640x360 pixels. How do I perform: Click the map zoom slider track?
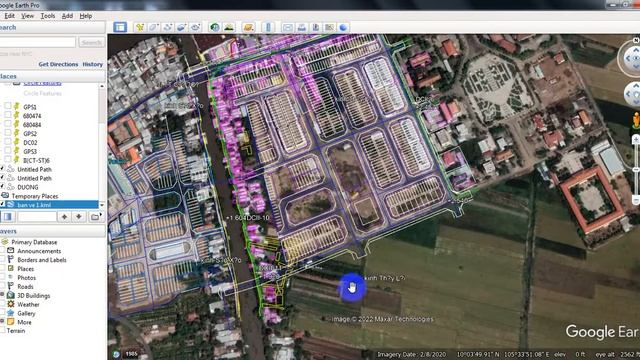(x=636, y=169)
